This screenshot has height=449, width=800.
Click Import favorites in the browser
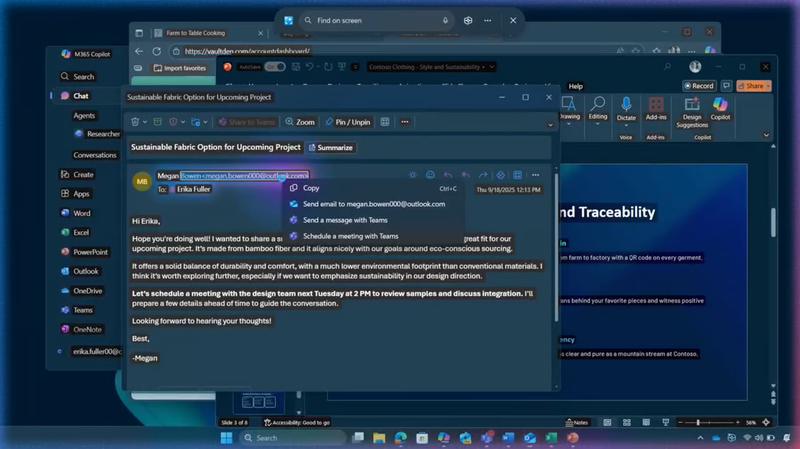point(180,68)
